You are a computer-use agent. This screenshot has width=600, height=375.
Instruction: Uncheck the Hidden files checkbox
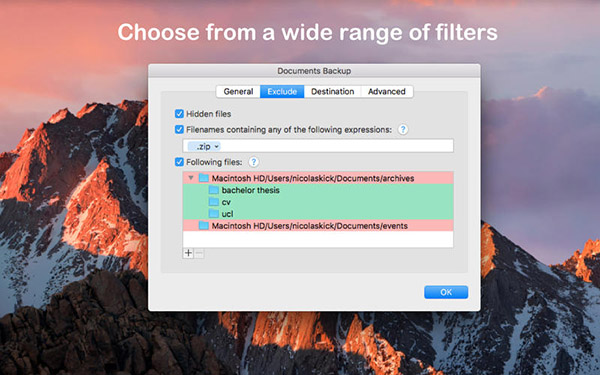[179, 114]
